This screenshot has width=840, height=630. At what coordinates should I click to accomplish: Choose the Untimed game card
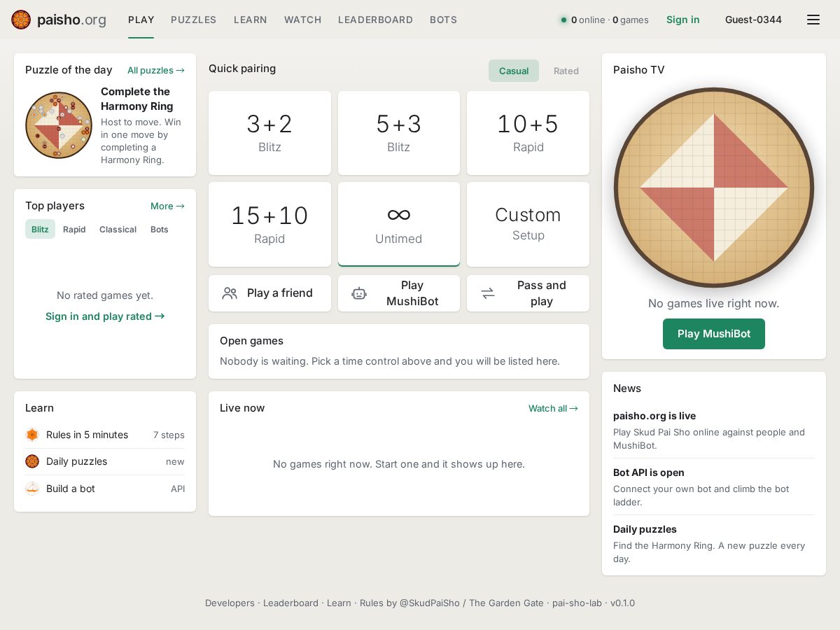coord(399,225)
